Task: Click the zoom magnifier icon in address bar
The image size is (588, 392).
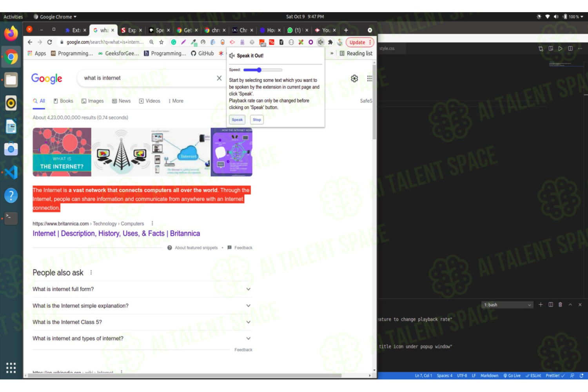Action: tap(151, 42)
